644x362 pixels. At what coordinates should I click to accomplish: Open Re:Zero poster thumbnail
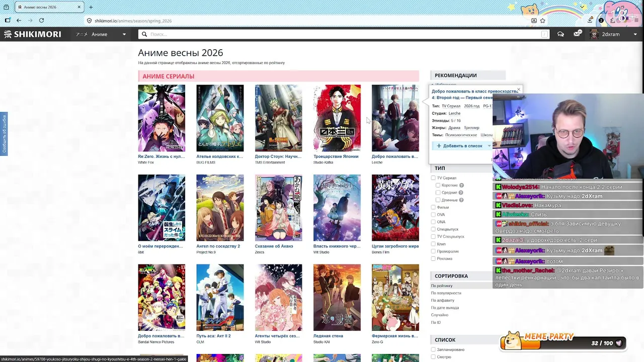coord(162,118)
